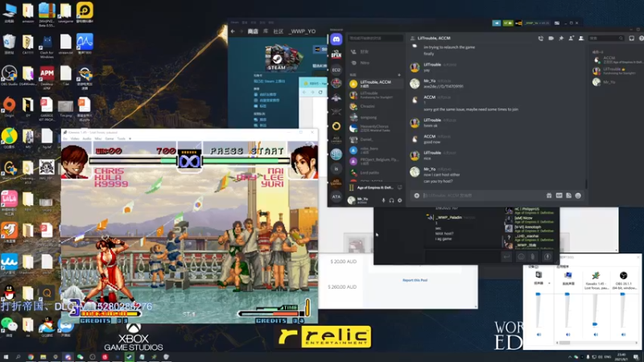Open Lord patito direct message
Image resolution: width=644 pixels, height=362 pixels.
pos(375,173)
